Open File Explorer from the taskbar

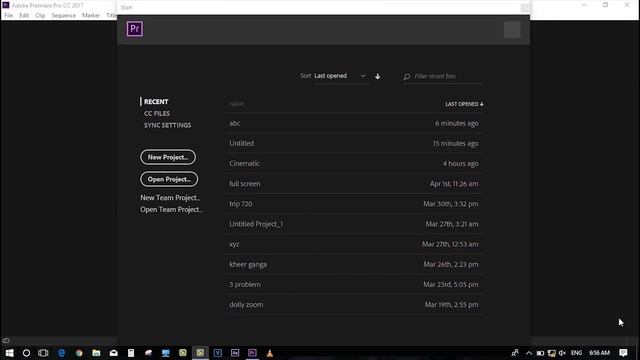(x=96, y=353)
